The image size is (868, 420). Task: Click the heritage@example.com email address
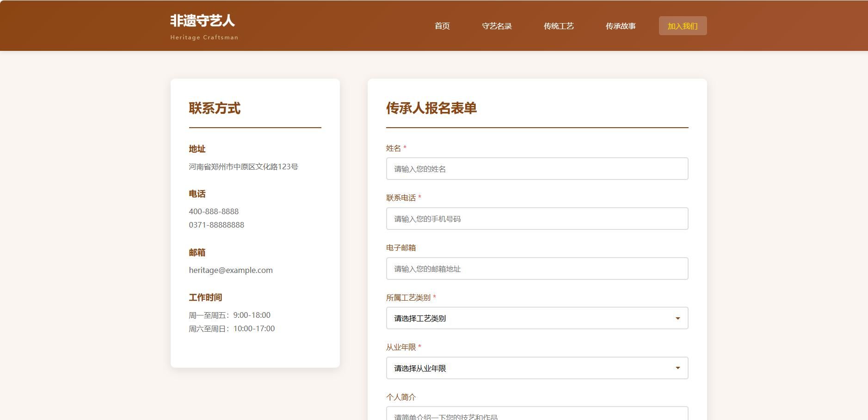(x=231, y=270)
